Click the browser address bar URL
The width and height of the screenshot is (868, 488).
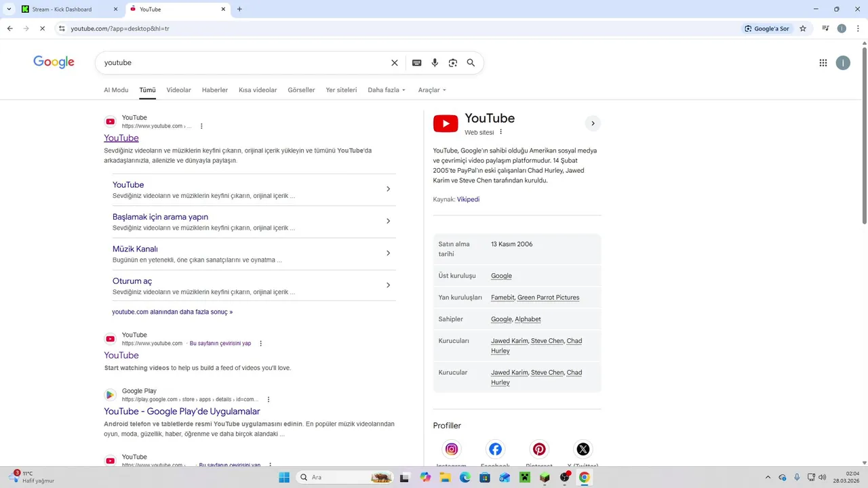120,28
